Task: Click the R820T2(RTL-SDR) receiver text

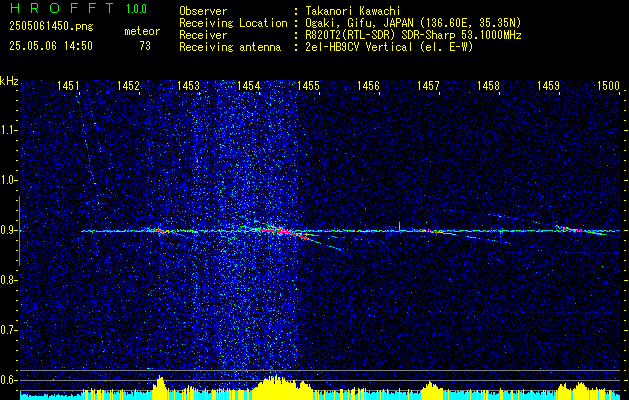Action: (x=413, y=35)
